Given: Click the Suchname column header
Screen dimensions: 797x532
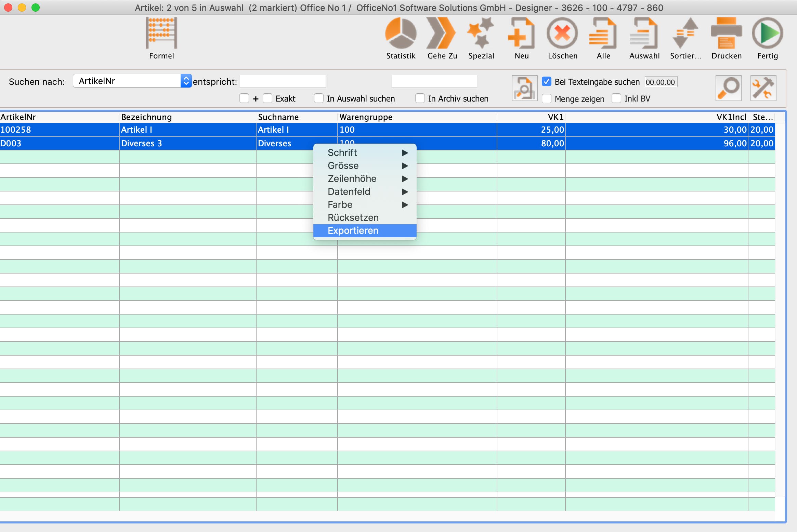Looking at the screenshot, I should click(x=297, y=117).
